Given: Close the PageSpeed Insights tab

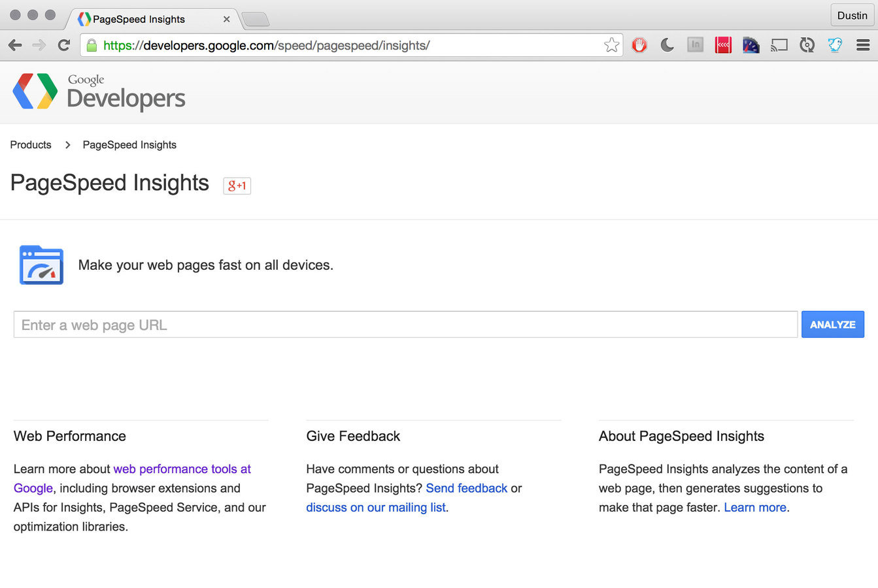Looking at the screenshot, I should [x=226, y=19].
